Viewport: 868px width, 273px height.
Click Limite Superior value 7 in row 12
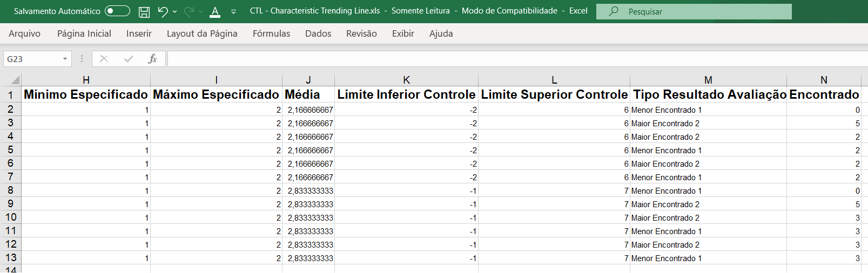pos(554,244)
